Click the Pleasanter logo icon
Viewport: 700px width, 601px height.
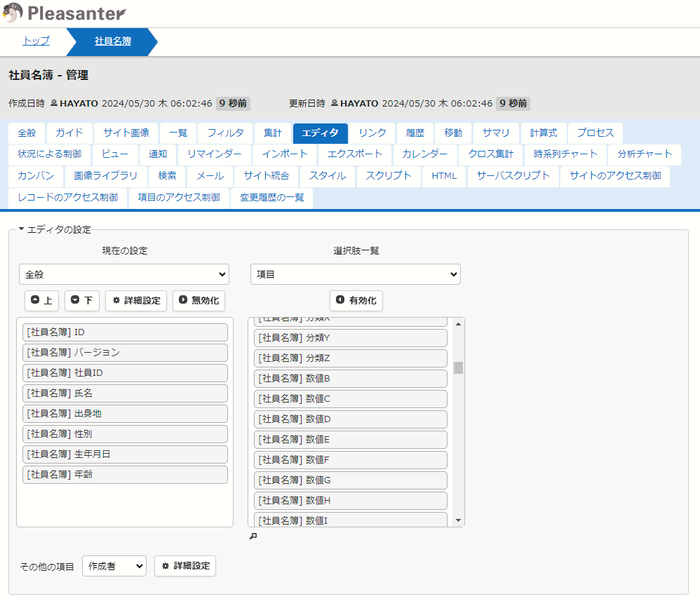coord(13,13)
